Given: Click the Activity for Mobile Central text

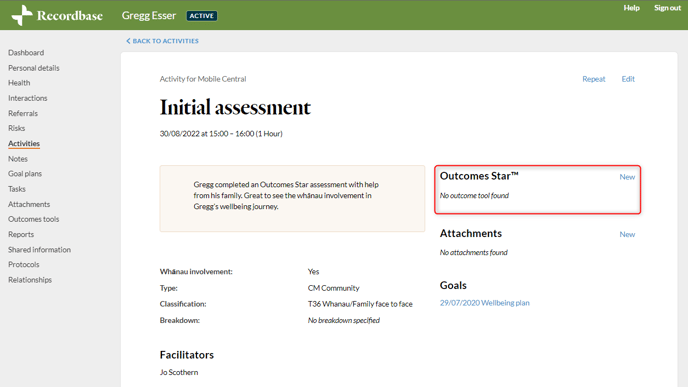Looking at the screenshot, I should click(203, 79).
